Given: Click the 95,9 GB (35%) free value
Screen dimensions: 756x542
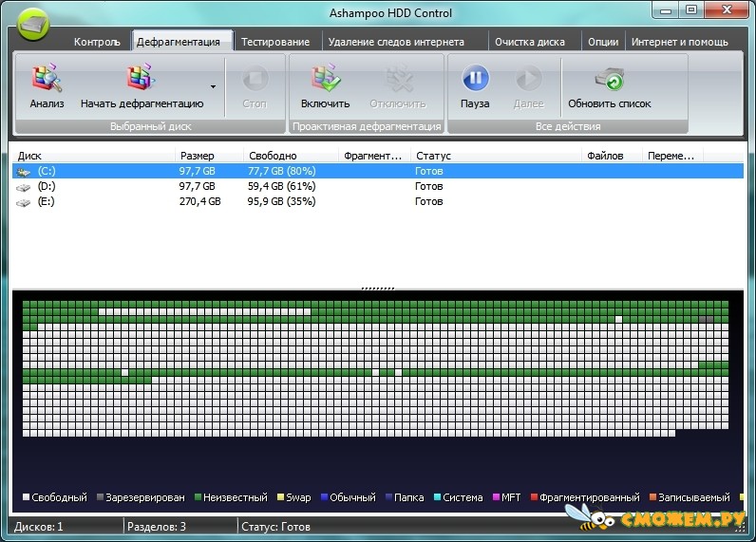Looking at the screenshot, I should (281, 201).
